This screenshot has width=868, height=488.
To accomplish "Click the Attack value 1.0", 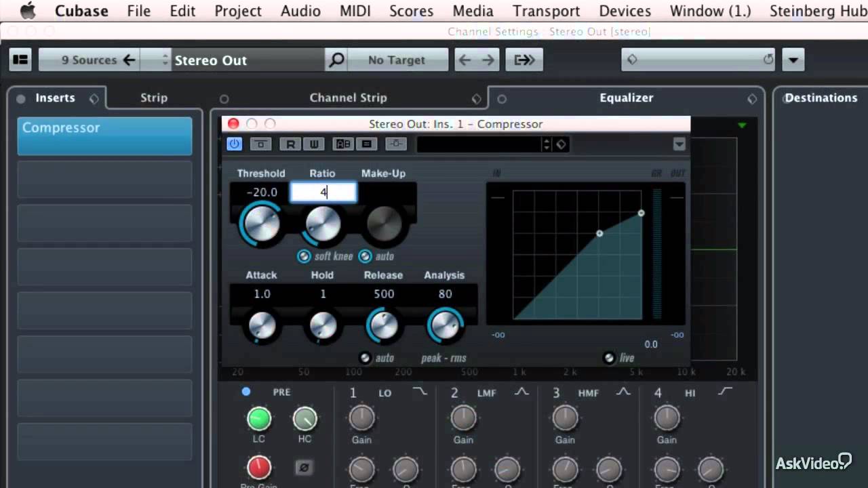I will pyautogui.click(x=262, y=294).
